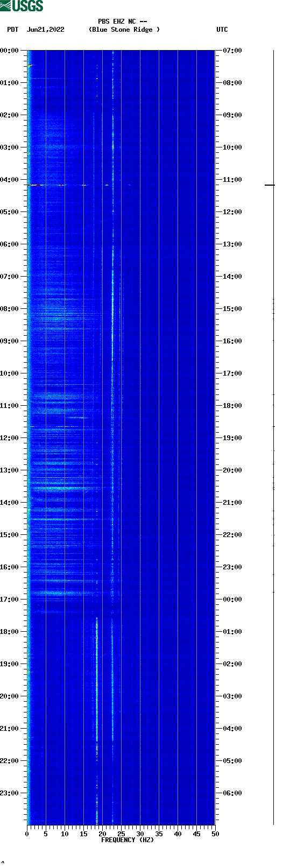This screenshot has width=297, height=868.
Task: Click UTC time label '06:00'
Action: (232, 793)
